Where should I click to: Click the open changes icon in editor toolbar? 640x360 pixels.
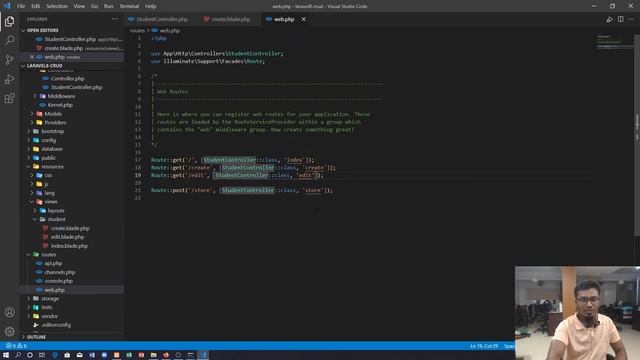pos(609,19)
